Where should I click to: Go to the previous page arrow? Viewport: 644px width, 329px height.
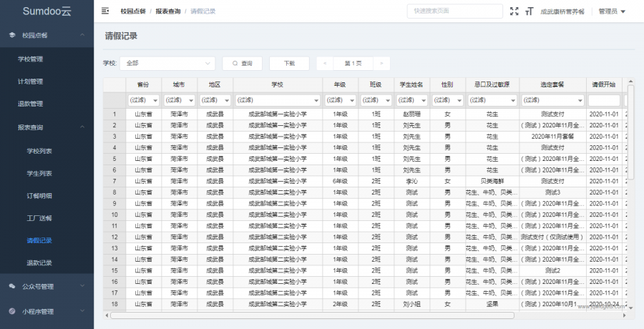coord(325,63)
